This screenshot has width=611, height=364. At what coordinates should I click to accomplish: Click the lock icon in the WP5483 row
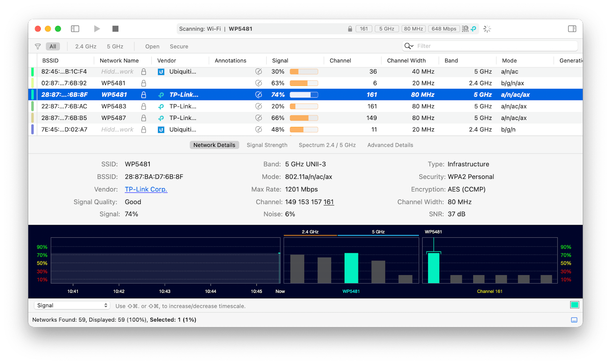pyautogui.click(x=144, y=106)
